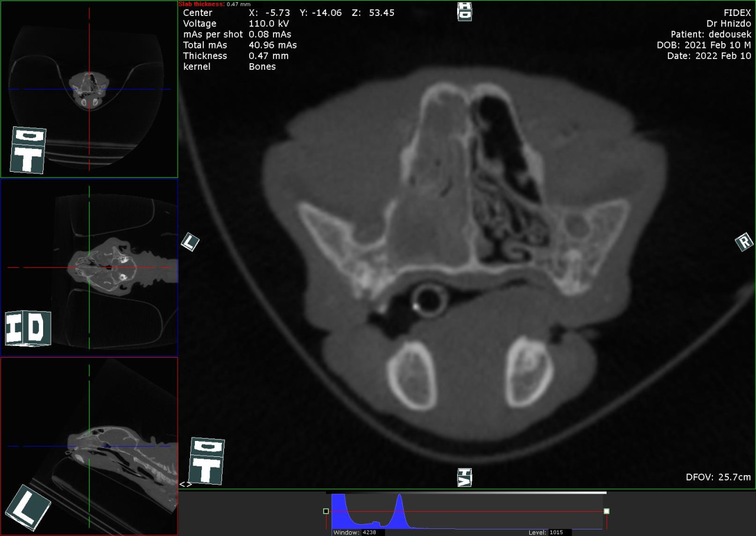Click the L side marker on main view

click(190, 241)
